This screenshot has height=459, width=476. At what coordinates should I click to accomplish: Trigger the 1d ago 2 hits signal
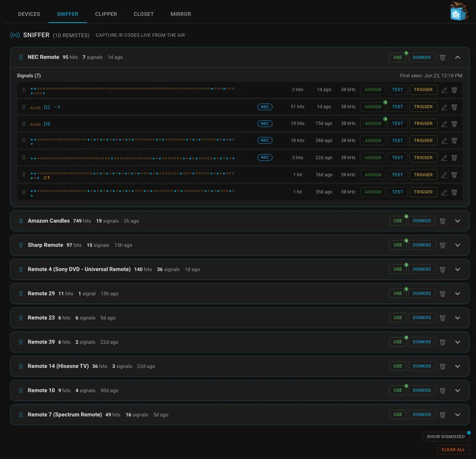point(423,89)
